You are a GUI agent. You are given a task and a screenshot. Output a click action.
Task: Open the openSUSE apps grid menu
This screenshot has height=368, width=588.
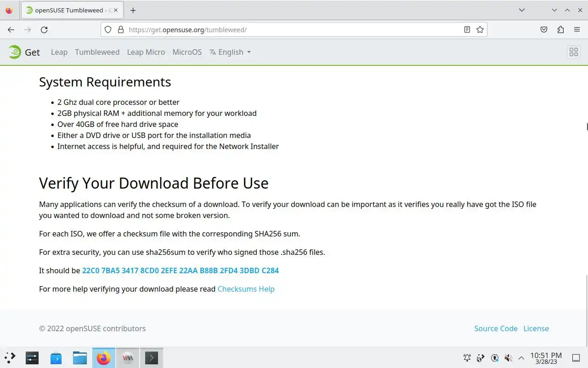point(574,52)
